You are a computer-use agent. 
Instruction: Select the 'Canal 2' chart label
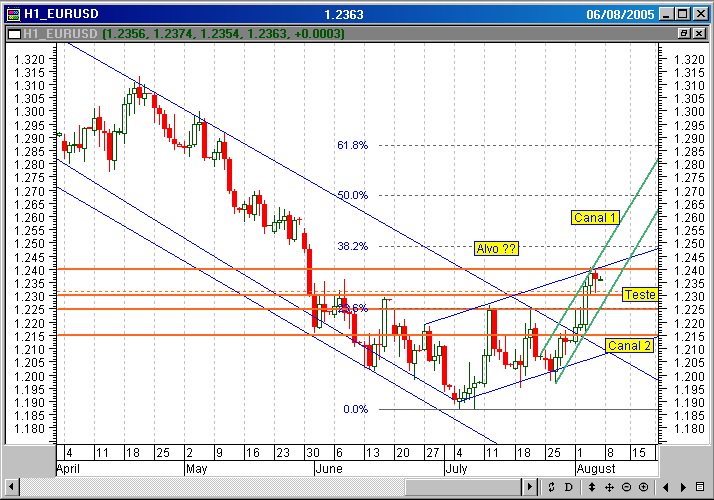click(629, 346)
